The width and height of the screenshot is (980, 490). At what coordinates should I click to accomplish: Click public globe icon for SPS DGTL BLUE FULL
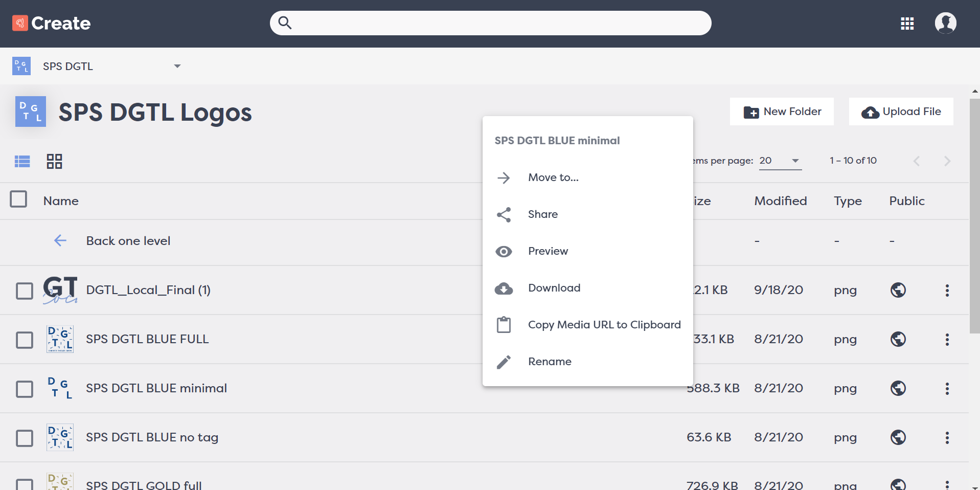(898, 339)
